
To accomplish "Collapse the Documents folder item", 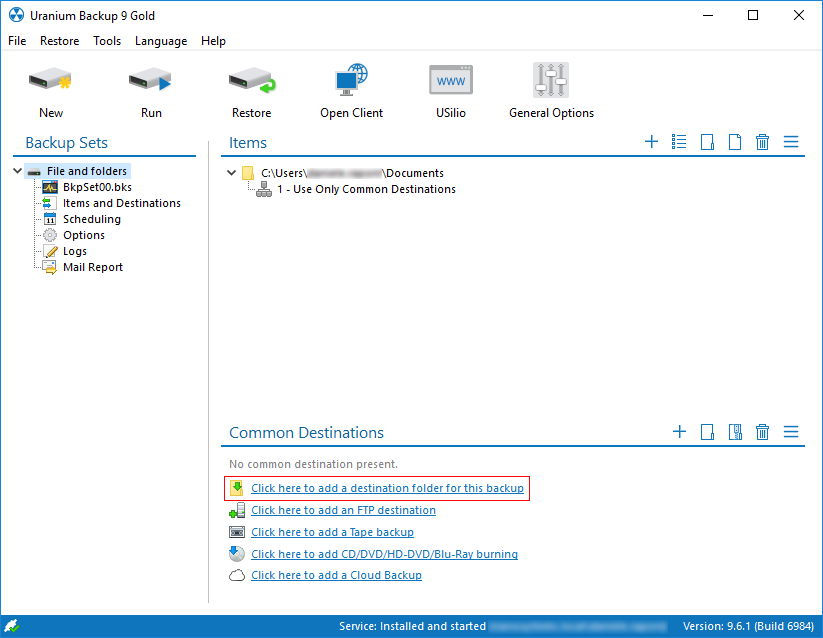I will pyautogui.click(x=232, y=173).
